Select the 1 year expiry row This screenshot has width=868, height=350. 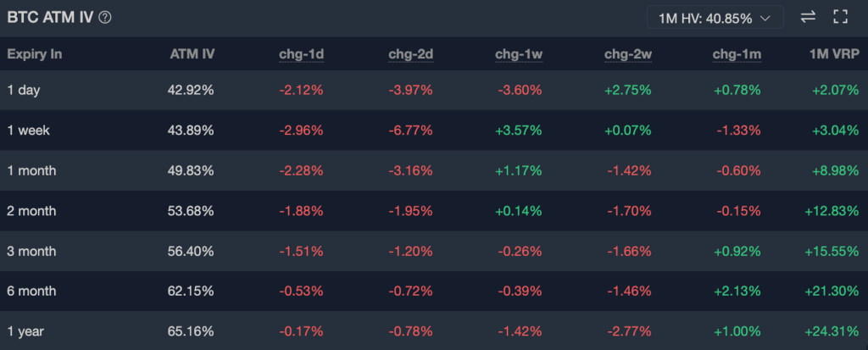[24, 331]
